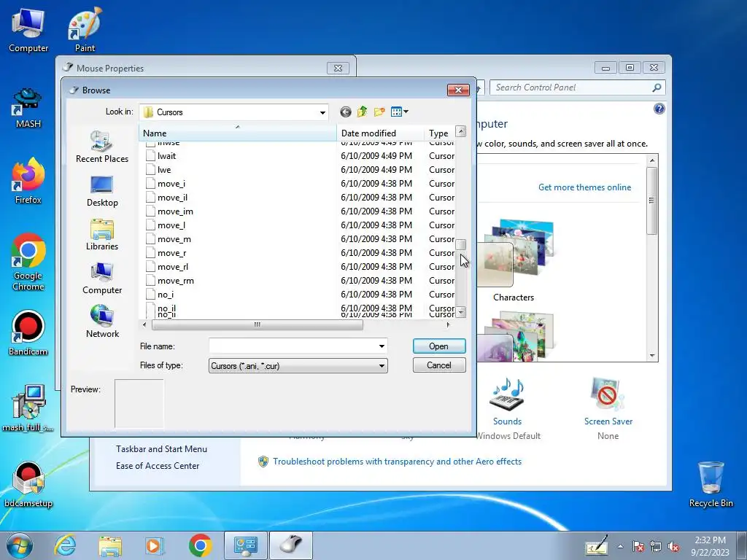Sort by the Name column header
This screenshot has width=747, height=560.
[x=238, y=133]
